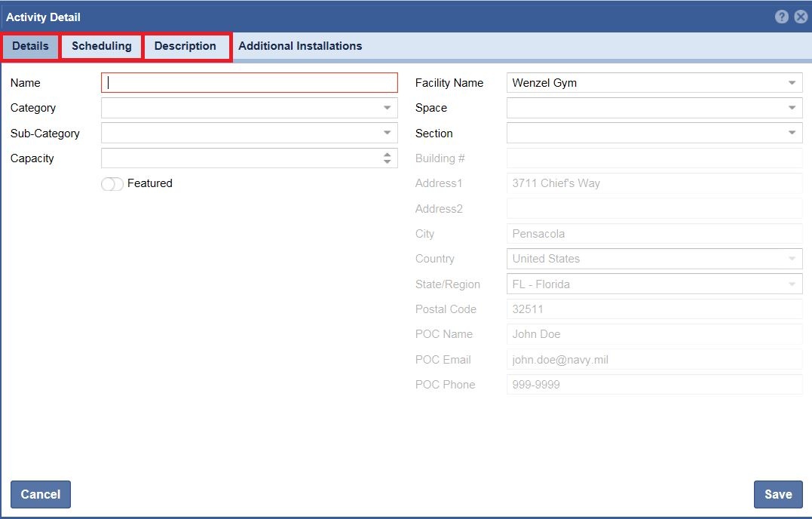Viewport: 812px width, 519px height.
Task: Click the POC Email field
Action: [654, 360]
